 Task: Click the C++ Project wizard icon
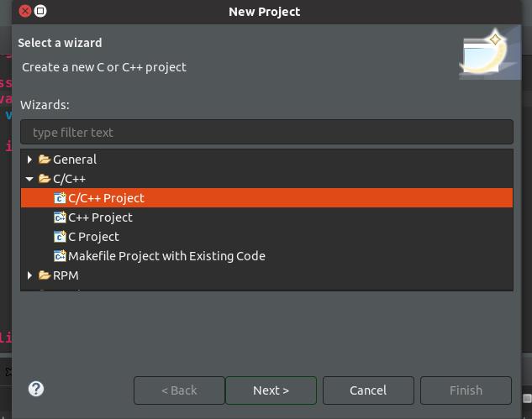(60, 217)
